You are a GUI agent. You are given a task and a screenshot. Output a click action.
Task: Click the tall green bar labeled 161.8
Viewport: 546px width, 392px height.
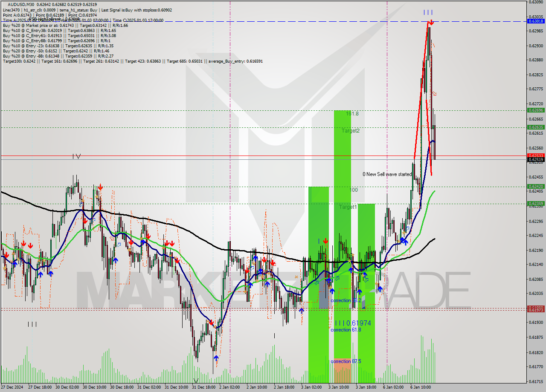click(342, 234)
